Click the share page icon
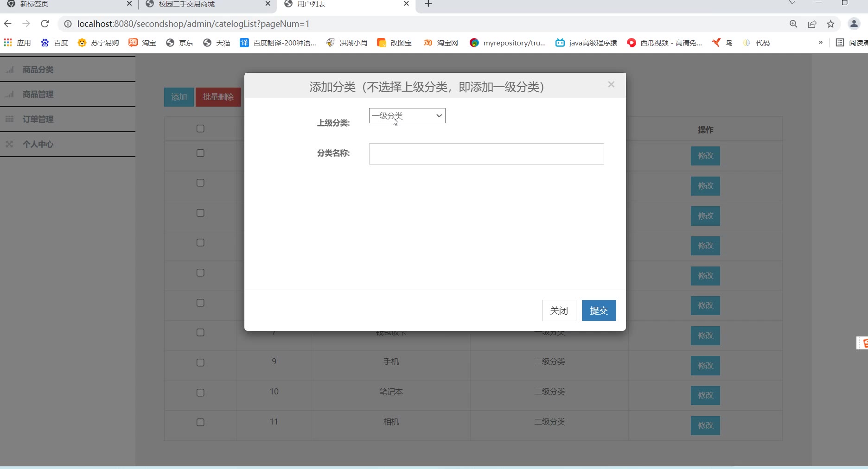 [812, 24]
